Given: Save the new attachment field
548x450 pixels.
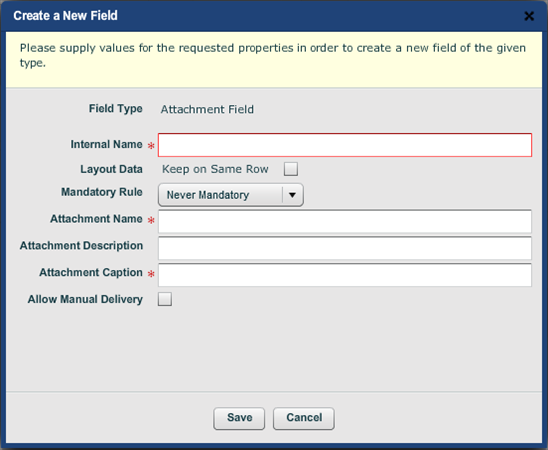Looking at the screenshot, I should 239,418.
